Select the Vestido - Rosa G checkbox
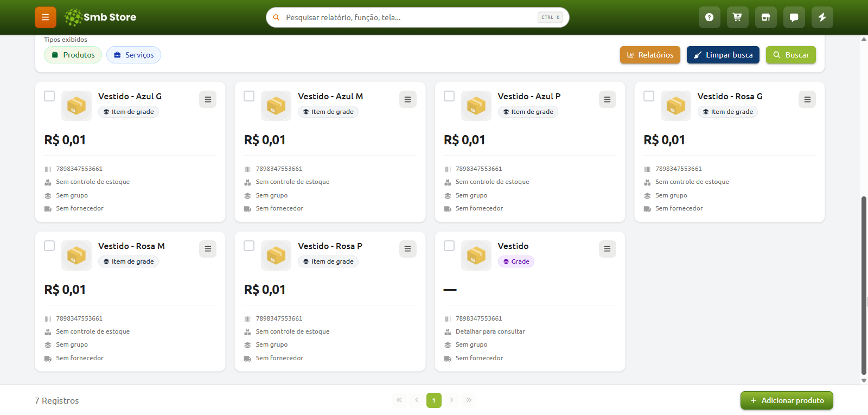The width and height of the screenshot is (868, 415). [649, 96]
